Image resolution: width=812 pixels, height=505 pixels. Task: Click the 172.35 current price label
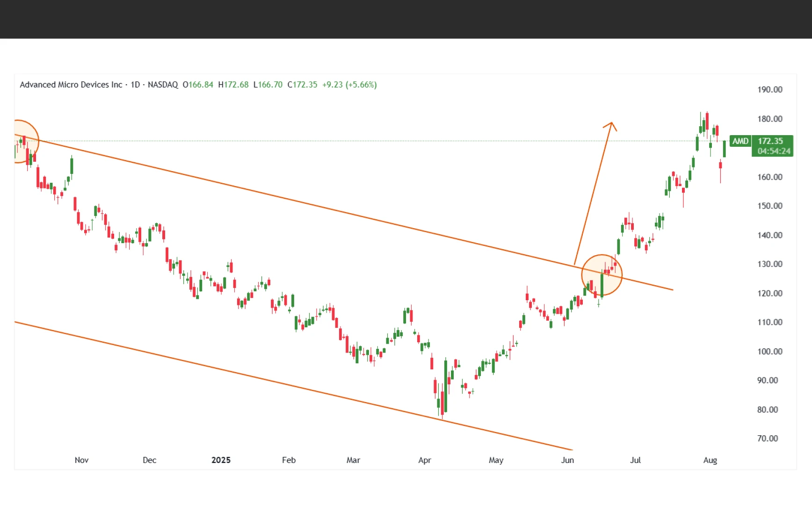point(770,141)
